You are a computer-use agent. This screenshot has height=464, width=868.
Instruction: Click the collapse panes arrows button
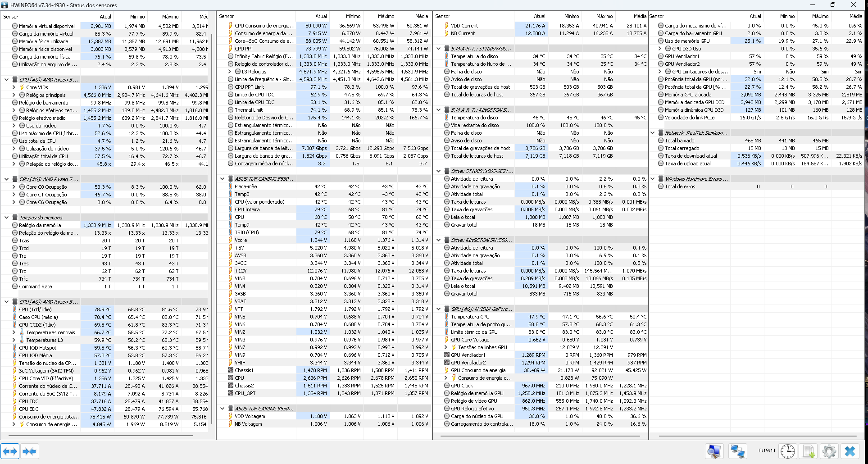click(x=29, y=451)
